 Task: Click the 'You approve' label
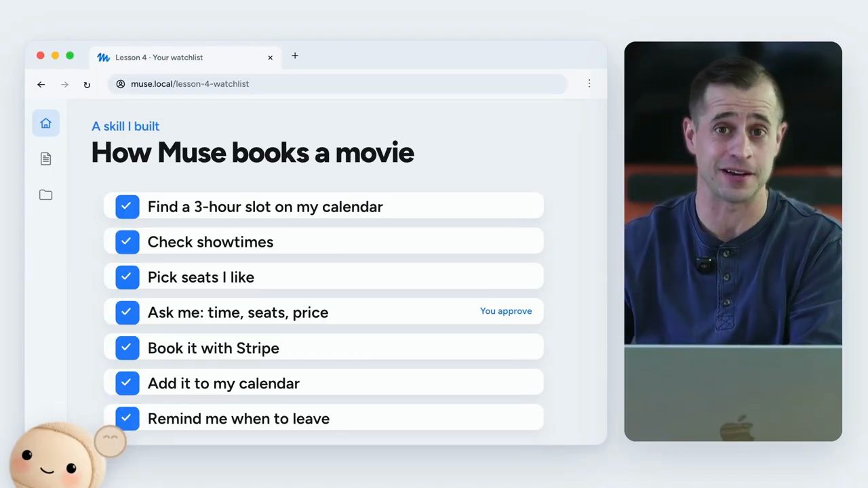pos(506,311)
